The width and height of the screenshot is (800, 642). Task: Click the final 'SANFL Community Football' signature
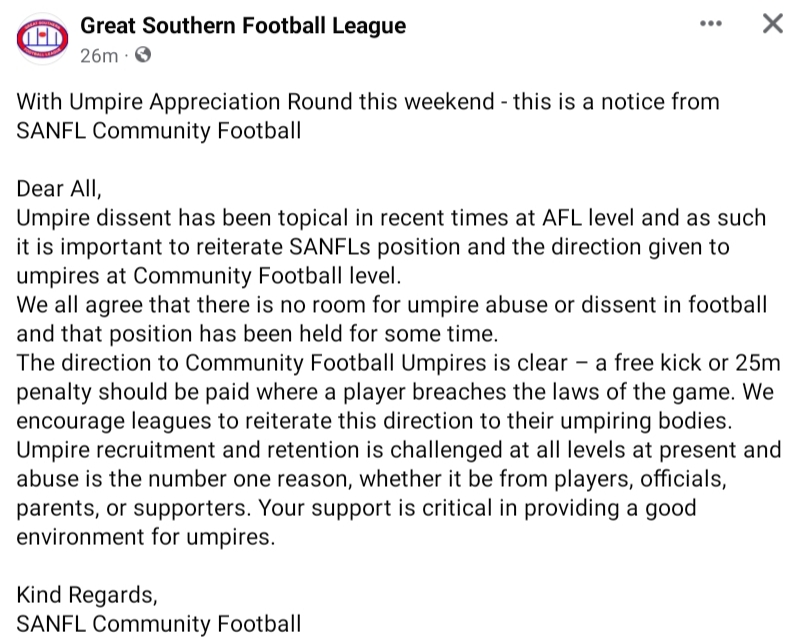[x=159, y=624]
